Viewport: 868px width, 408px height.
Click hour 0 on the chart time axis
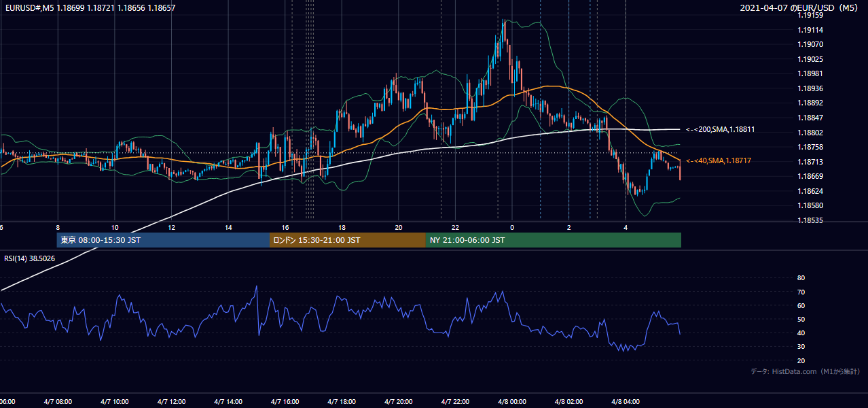(x=512, y=227)
